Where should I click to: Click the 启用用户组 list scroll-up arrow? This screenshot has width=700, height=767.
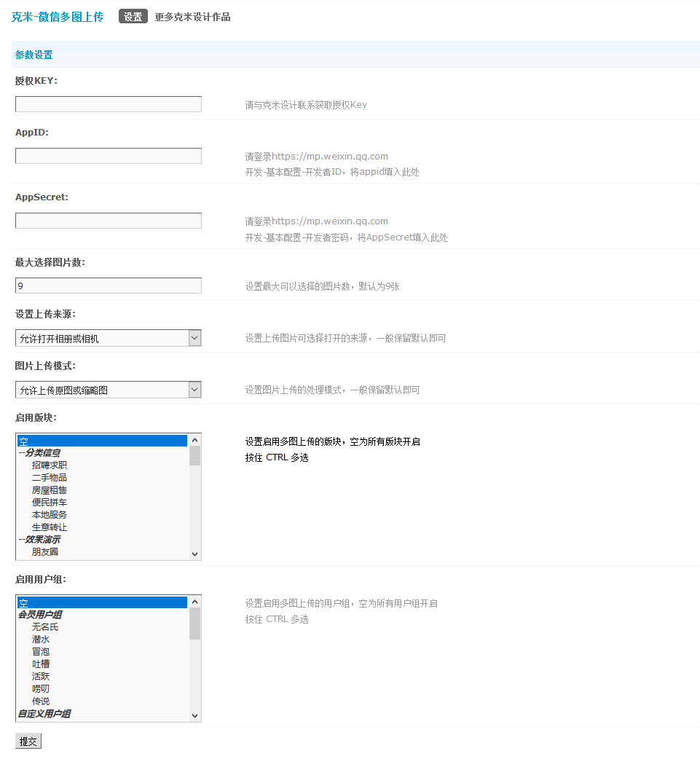click(x=194, y=602)
